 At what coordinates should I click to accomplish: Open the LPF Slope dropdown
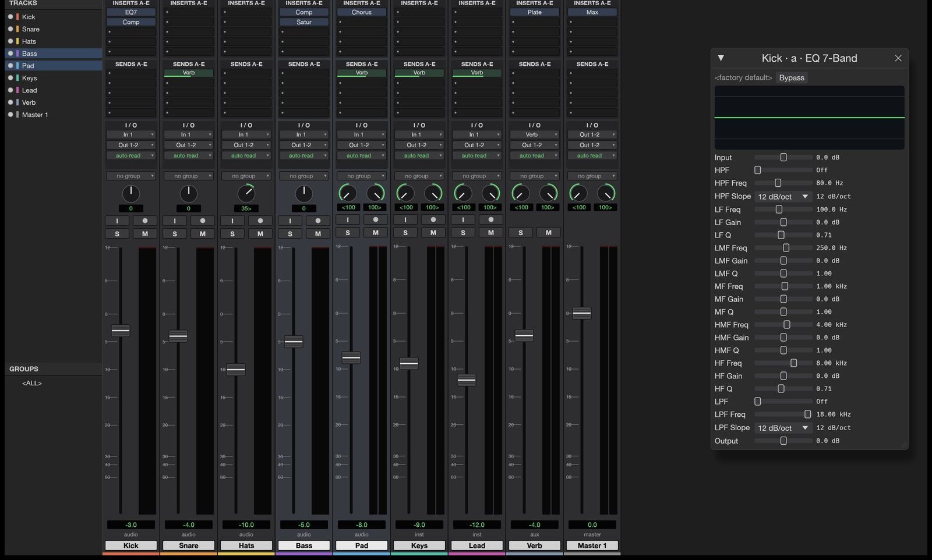[x=783, y=428]
